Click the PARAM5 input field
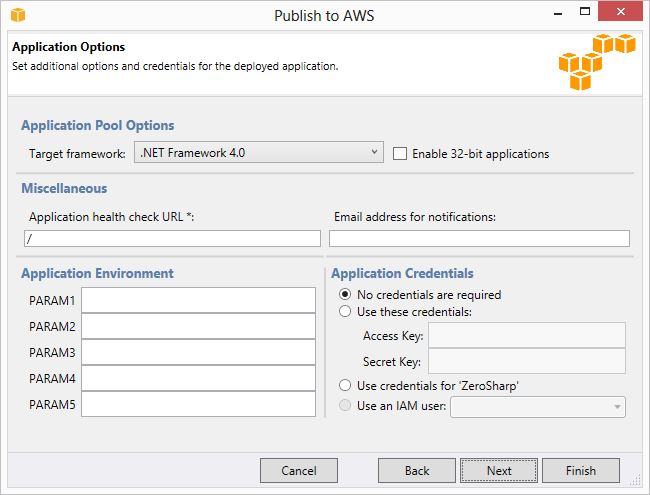Viewport: 650px width, 495px height. point(199,404)
